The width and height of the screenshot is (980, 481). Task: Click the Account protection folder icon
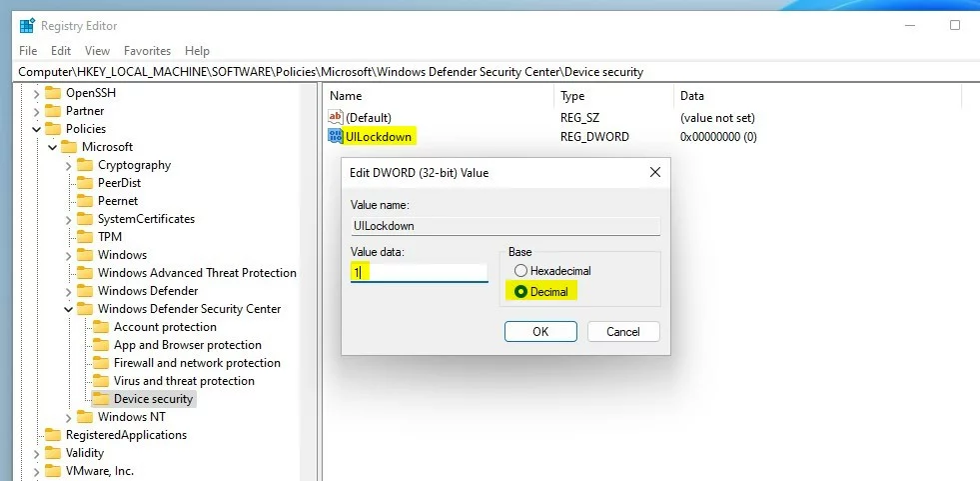pos(101,327)
